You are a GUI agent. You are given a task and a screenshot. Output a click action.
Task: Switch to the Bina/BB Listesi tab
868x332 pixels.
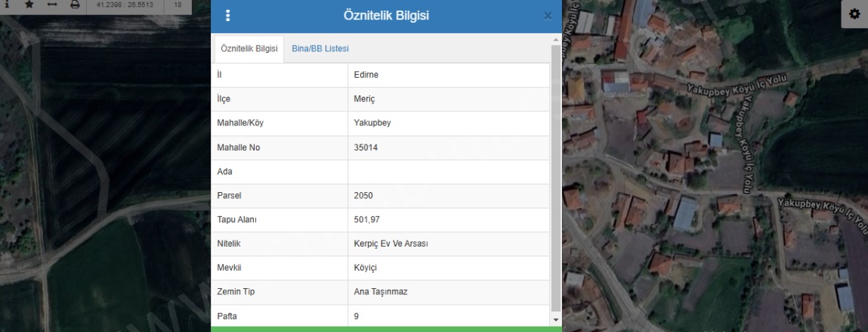click(x=320, y=48)
